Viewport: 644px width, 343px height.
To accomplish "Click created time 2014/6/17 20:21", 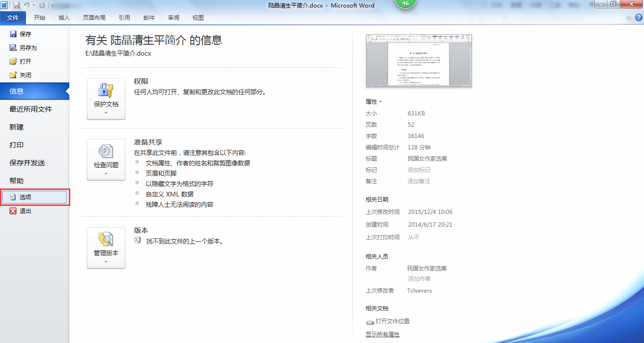I will coord(430,225).
